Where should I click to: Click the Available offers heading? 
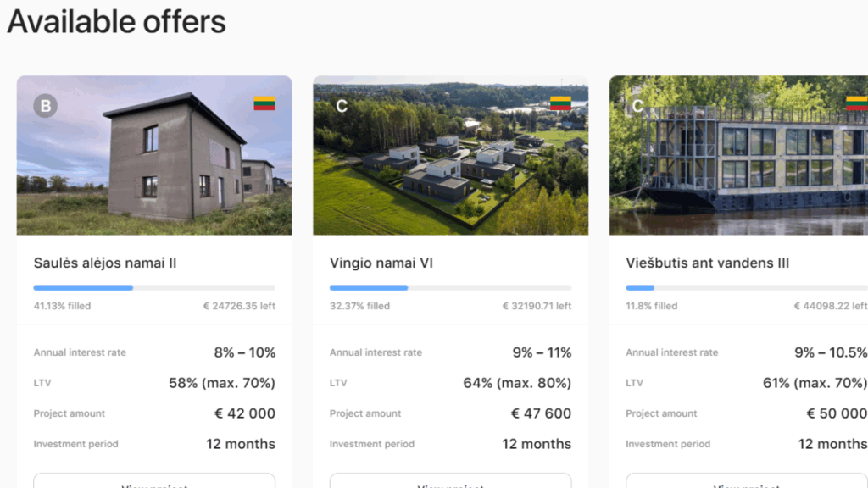[117, 22]
